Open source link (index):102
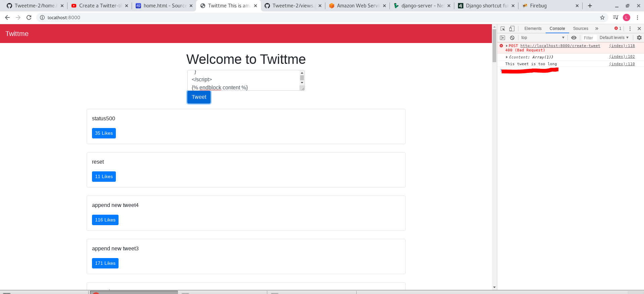 pos(622,56)
